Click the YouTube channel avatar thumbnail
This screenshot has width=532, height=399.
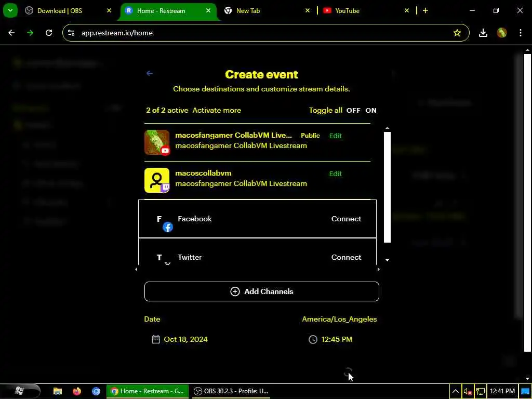click(157, 142)
